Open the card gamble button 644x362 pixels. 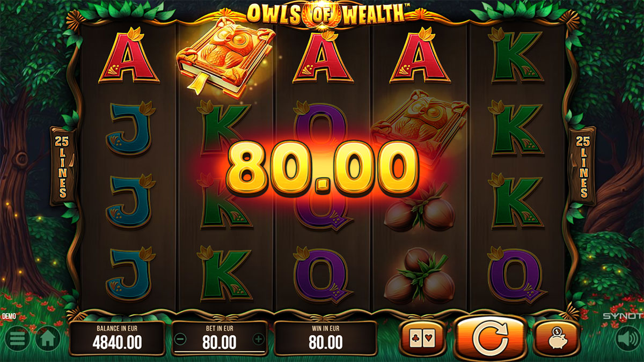[422, 338]
